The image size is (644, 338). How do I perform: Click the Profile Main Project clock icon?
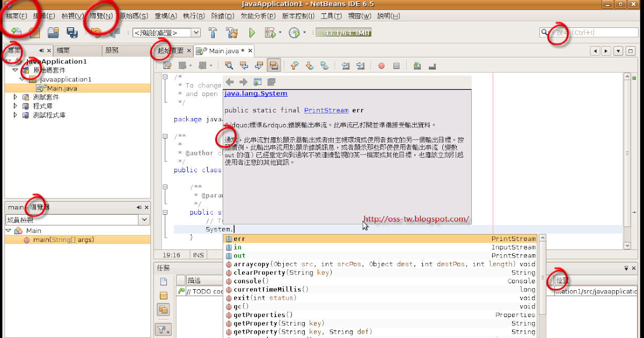(295, 33)
